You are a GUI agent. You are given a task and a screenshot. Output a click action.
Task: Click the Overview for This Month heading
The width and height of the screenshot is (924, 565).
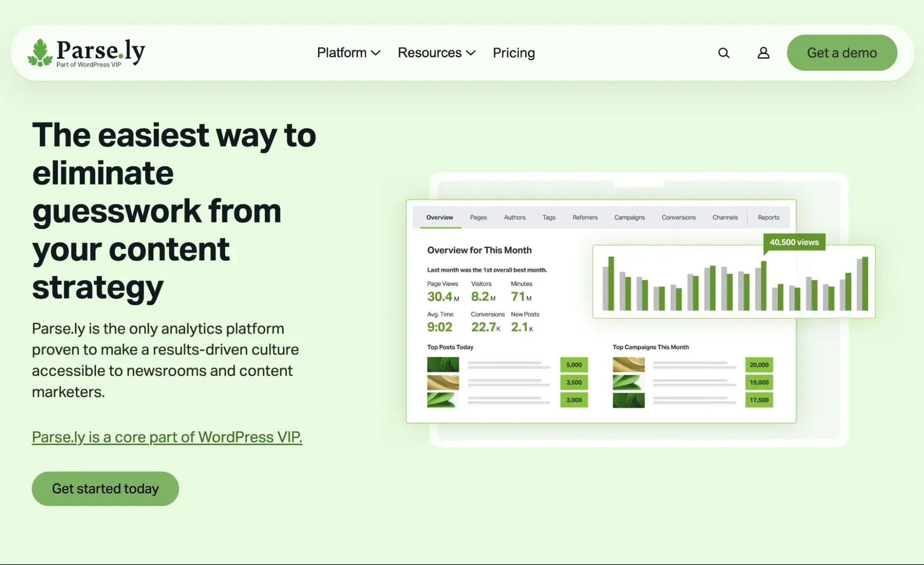click(x=479, y=250)
